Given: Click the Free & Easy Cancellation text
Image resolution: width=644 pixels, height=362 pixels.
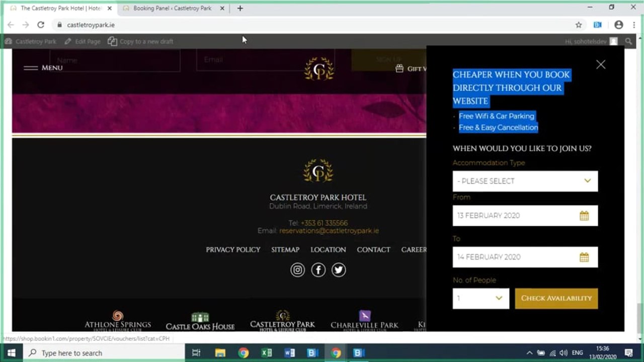Looking at the screenshot, I should pyautogui.click(x=499, y=128).
